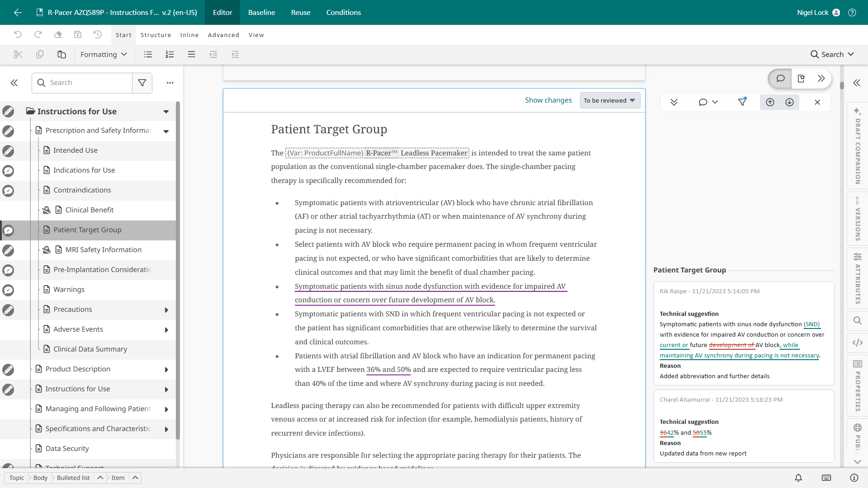The image size is (868, 488).
Task: Click the Bulleted list breadcrumb
Action: (73, 478)
